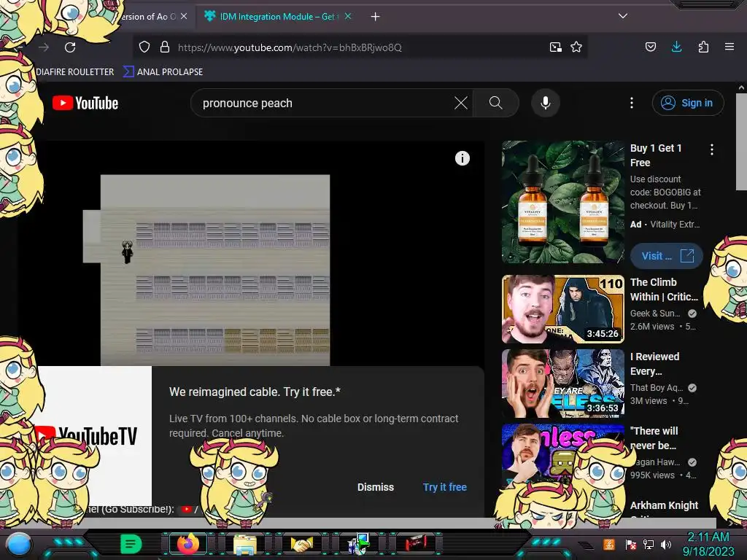Open the 'Buy 1 Get 1 Free' ad title
747x560 pixels.
coord(656,155)
